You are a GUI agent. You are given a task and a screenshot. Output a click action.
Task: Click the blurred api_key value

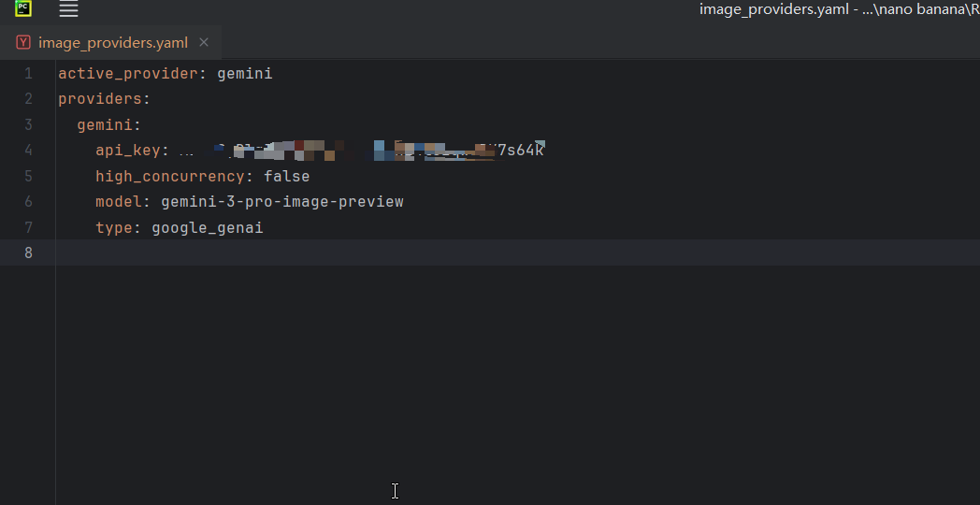pos(362,151)
